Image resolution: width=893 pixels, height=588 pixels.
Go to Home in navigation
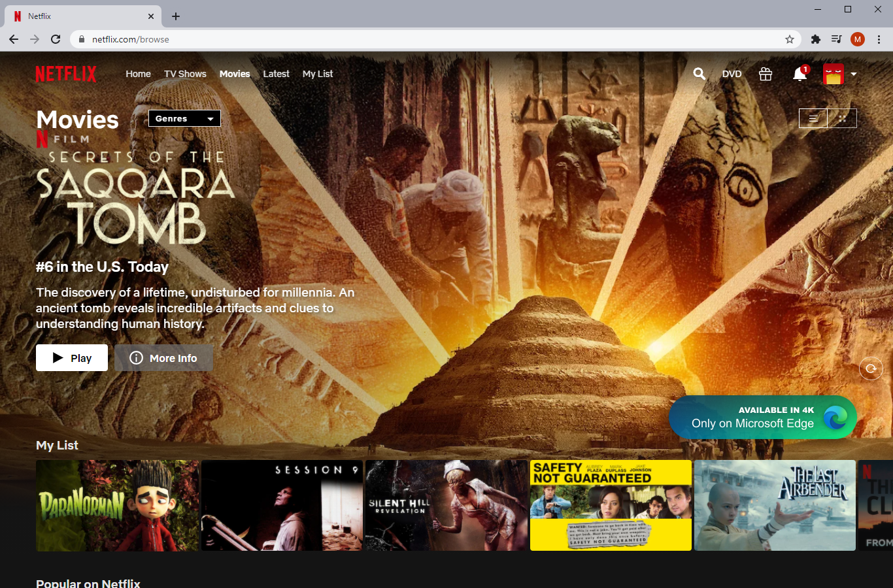(138, 74)
